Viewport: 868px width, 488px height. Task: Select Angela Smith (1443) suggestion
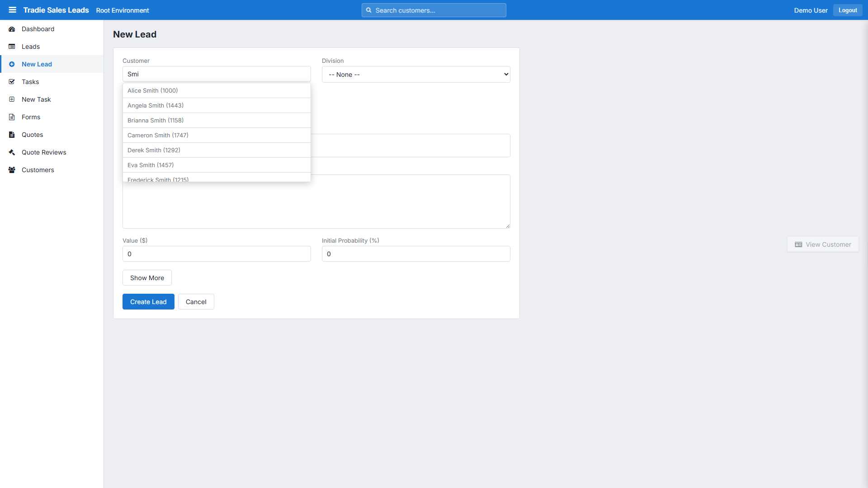click(217, 105)
